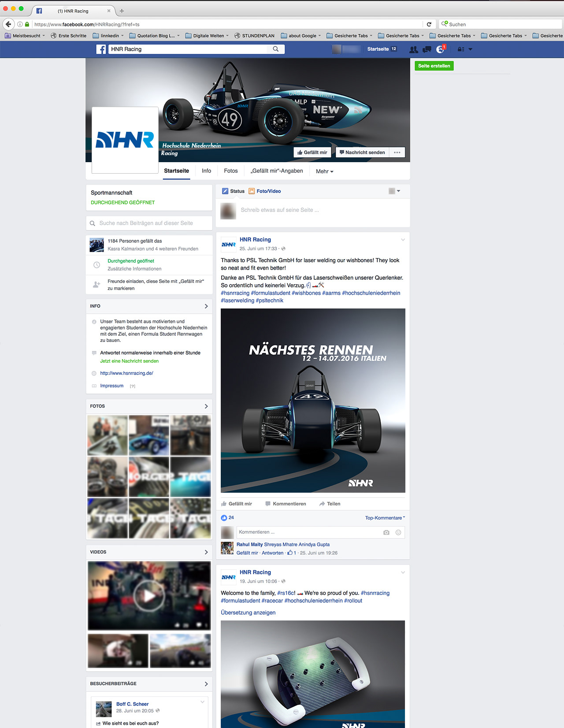Click HNR Racing avatar on the 19. Juni post

click(229, 577)
